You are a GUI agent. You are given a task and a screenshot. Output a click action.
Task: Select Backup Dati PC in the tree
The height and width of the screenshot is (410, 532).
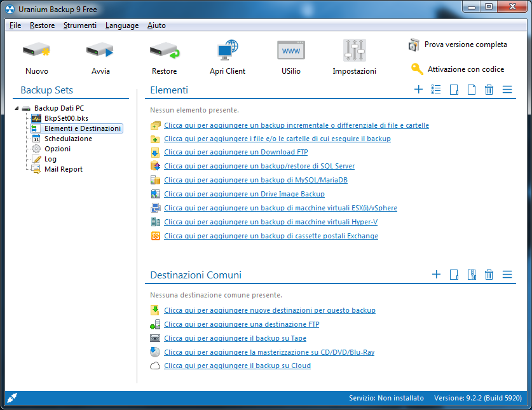point(58,108)
